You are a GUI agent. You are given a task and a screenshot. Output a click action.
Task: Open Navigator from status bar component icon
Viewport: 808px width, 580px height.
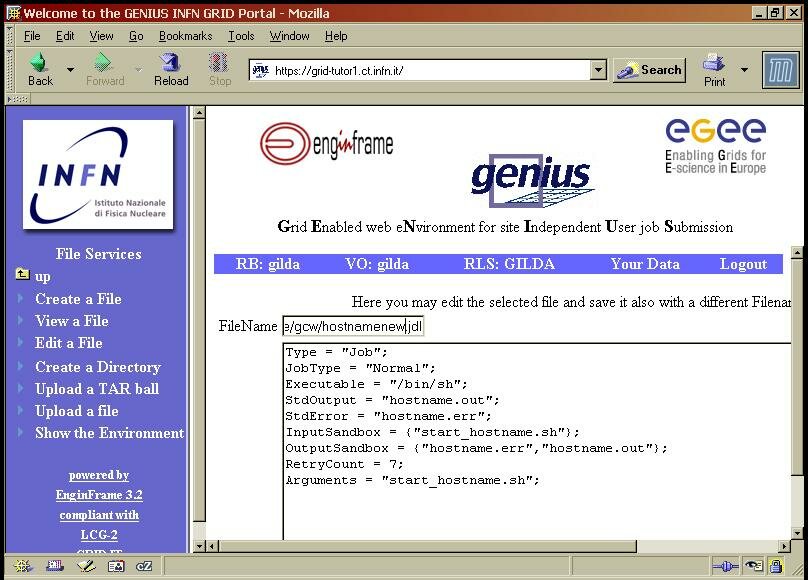pos(23,566)
